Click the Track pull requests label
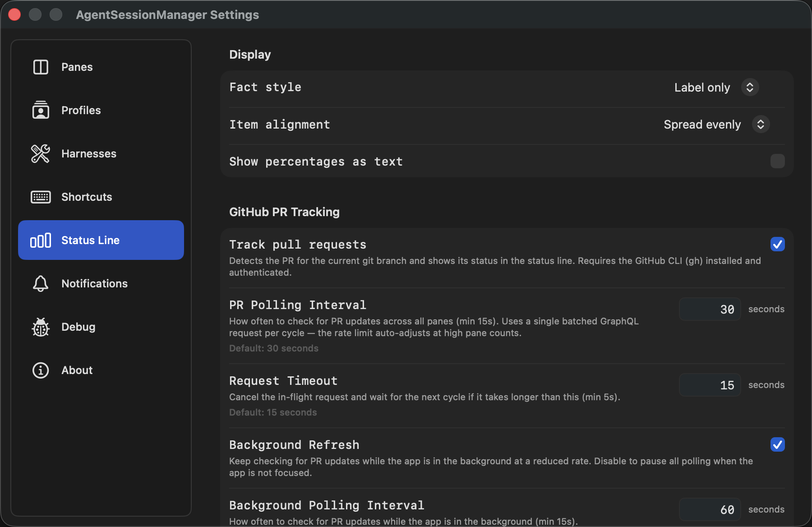The height and width of the screenshot is (527, 812). tap(298, 245)
